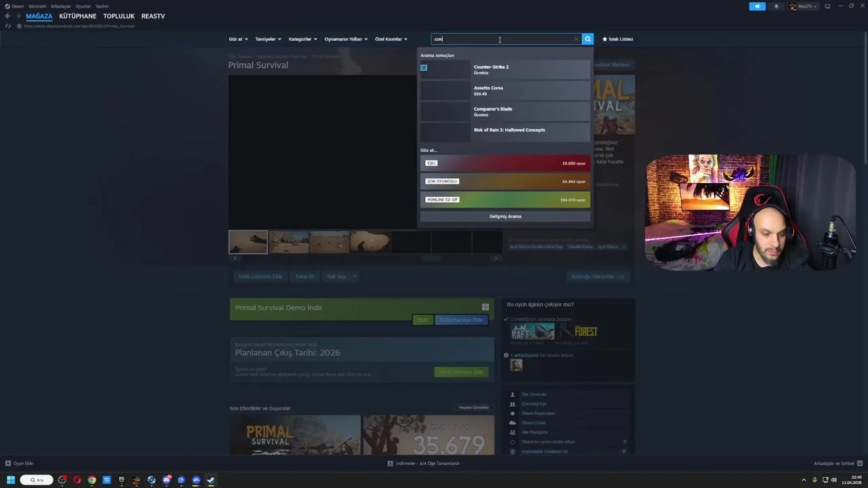Switch to the KÜTÜPHANE tab
This screenshot has width=868, height=488.
tap(78, 16)
